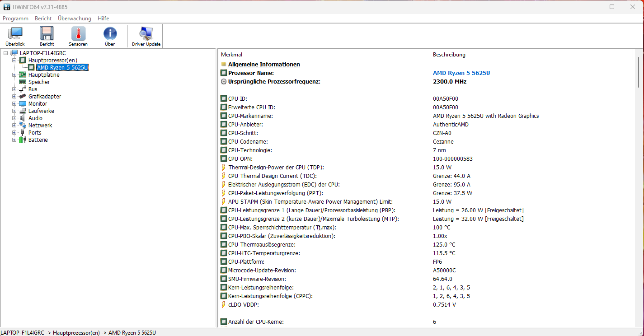This screenshot has width=644, height=336.
Task: Expand the Hauptplatine tree node
Action: [14, 75]
